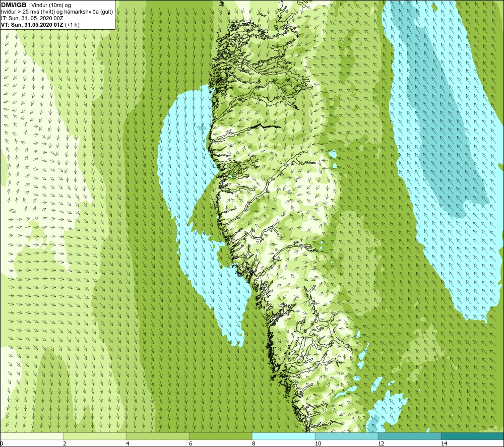Click the 'Vindur (10m) og' label
The image size is (504, 447).
(52, 6)
